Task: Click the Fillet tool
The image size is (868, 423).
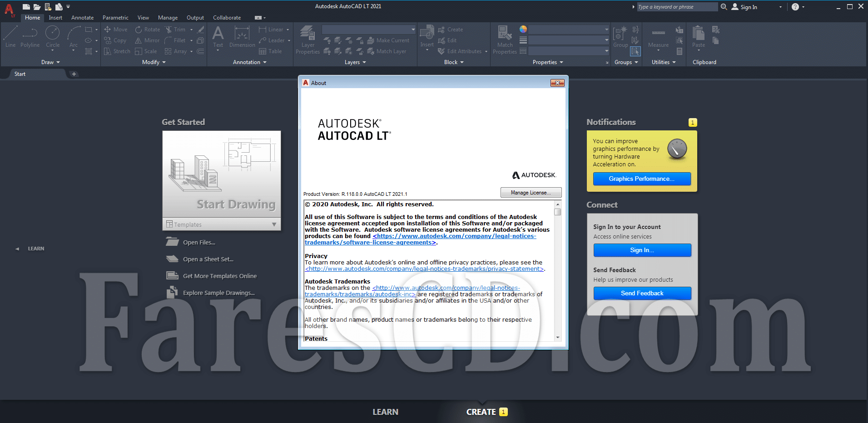Action: (x=175, y=40)
